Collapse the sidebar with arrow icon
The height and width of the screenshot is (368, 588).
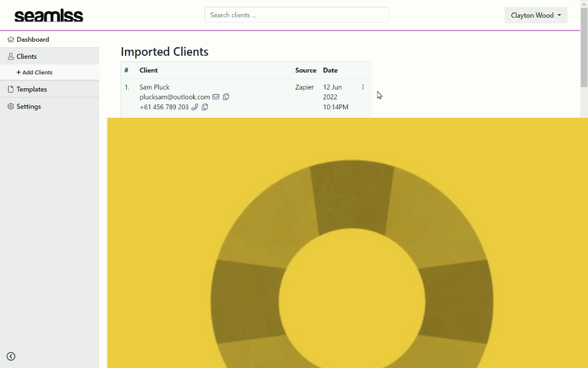pyautogui.click(x=11, y=356)
